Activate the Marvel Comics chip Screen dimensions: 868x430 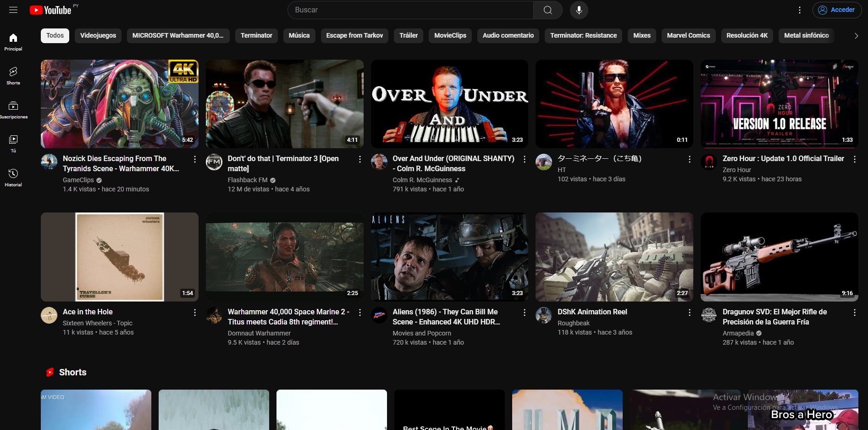click(688, 36)
